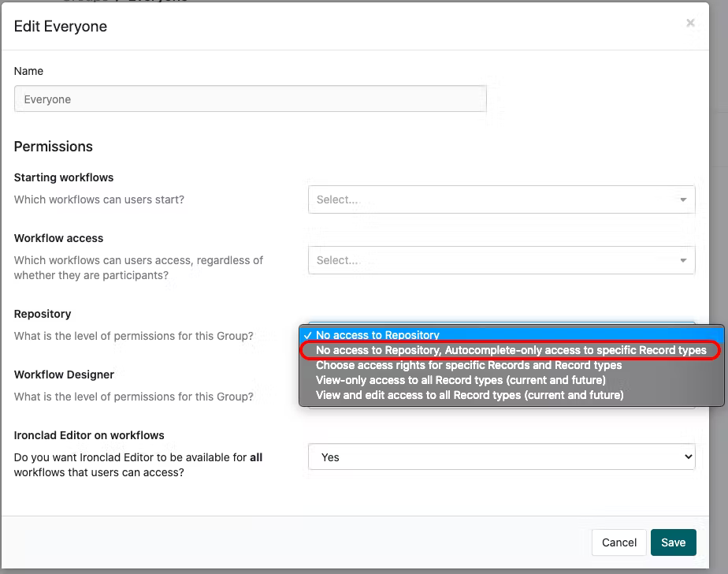Click the 'Starting workflows' label
The height and width of the screenshot is (574, 728).
(64, 177)
